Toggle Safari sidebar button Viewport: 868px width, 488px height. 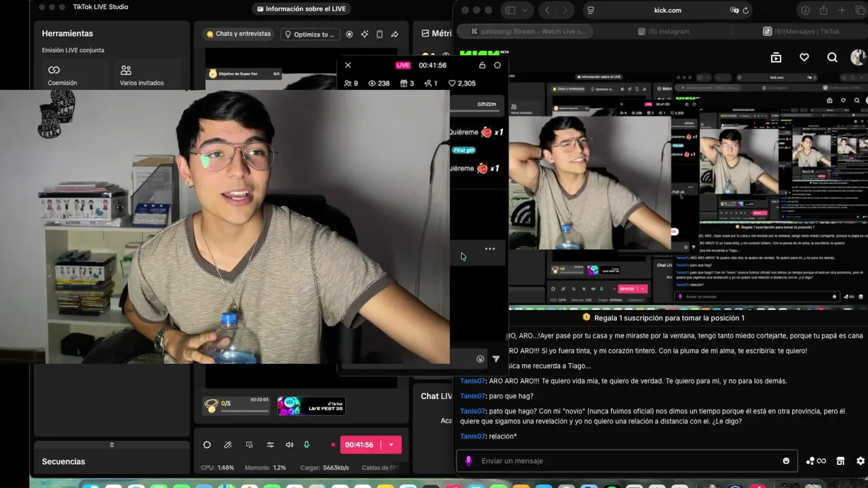pyautogui.click(x=510, y=10)
